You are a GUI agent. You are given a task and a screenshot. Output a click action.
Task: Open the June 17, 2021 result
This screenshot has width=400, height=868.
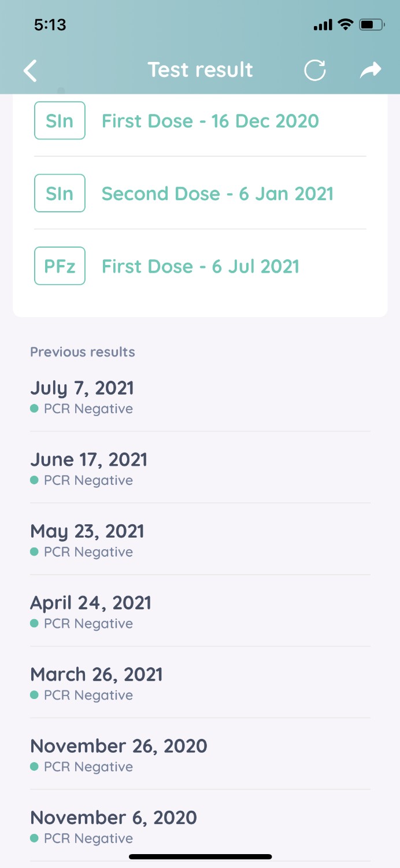pos(200,468)
